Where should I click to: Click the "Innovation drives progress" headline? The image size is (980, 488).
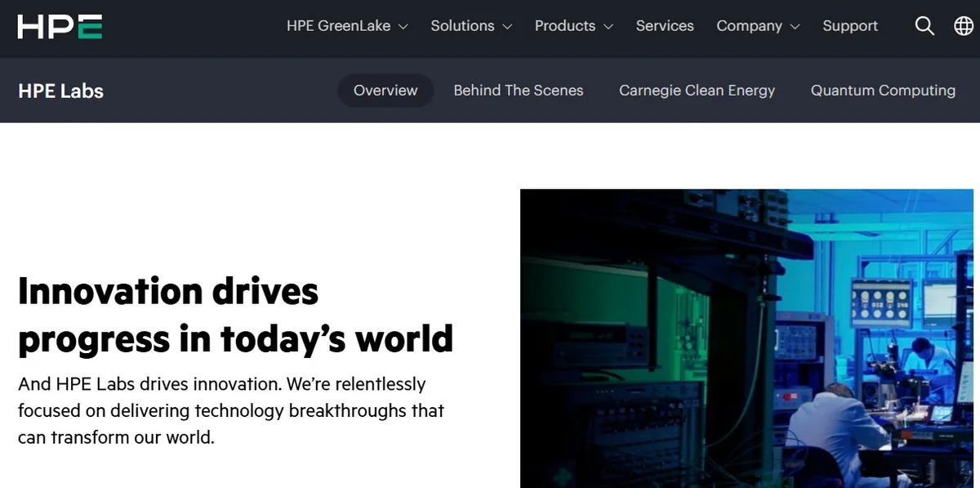[235, 315]
